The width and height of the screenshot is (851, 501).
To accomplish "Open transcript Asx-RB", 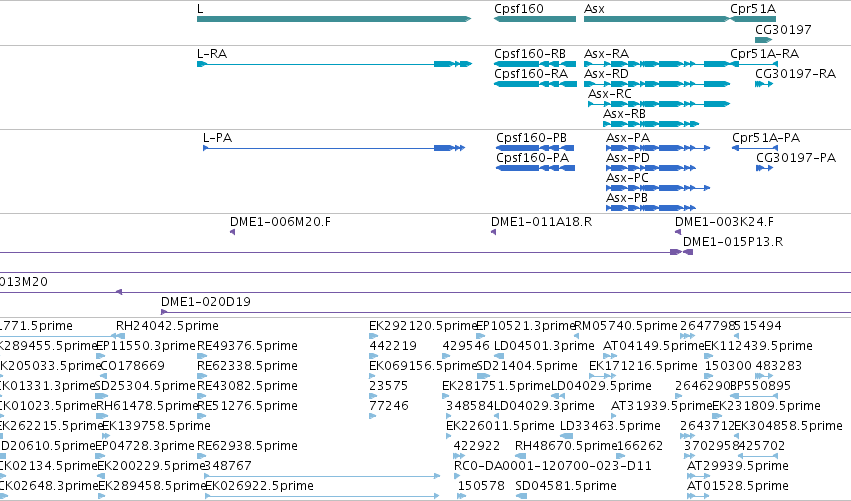I will coord(651,124).
